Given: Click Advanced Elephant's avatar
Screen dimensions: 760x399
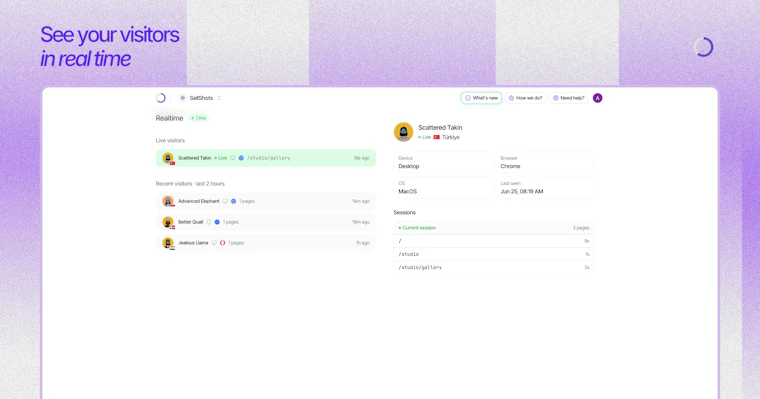Looking at the screenshot, I should [168, 201].
